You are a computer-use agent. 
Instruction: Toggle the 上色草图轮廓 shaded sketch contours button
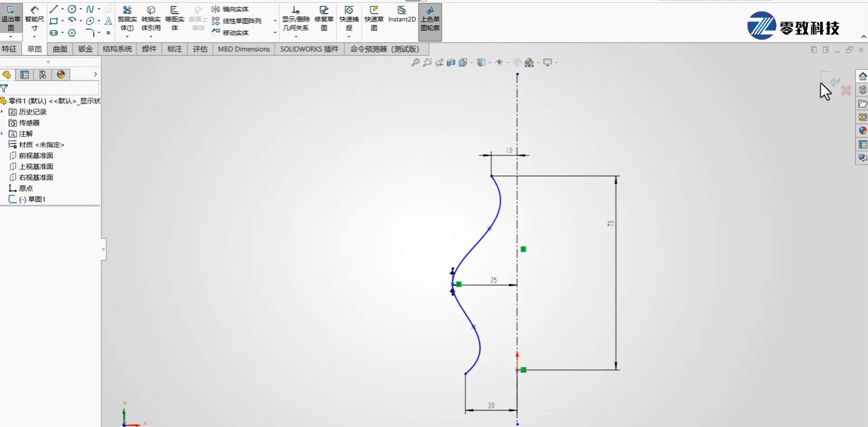[430, 18]
